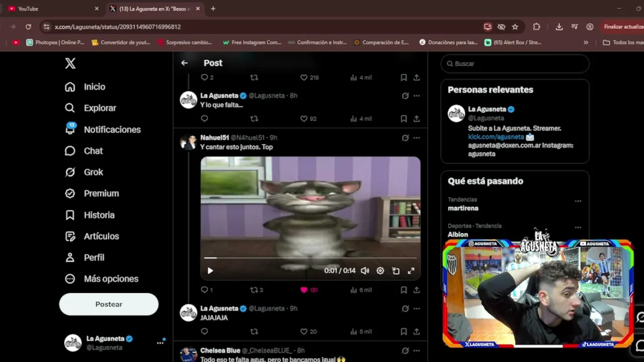The height and width of the screenshot is (362, 644).
Task: Mute the cat video audio
Action: coord(365,270)
